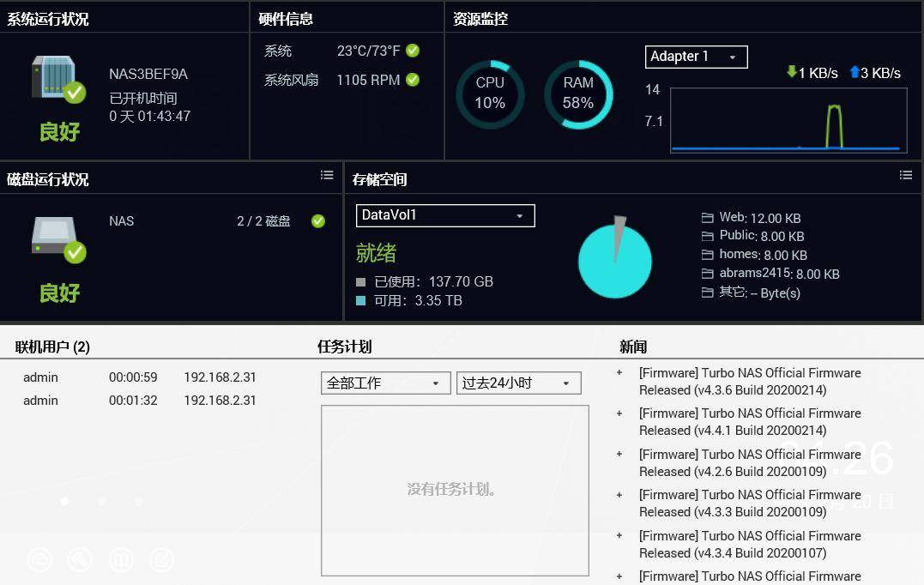The height and width of the screenshot is (585, 924).
Task: Expand the v4.3.6 firmware news item
Action: tap(619, 373)
